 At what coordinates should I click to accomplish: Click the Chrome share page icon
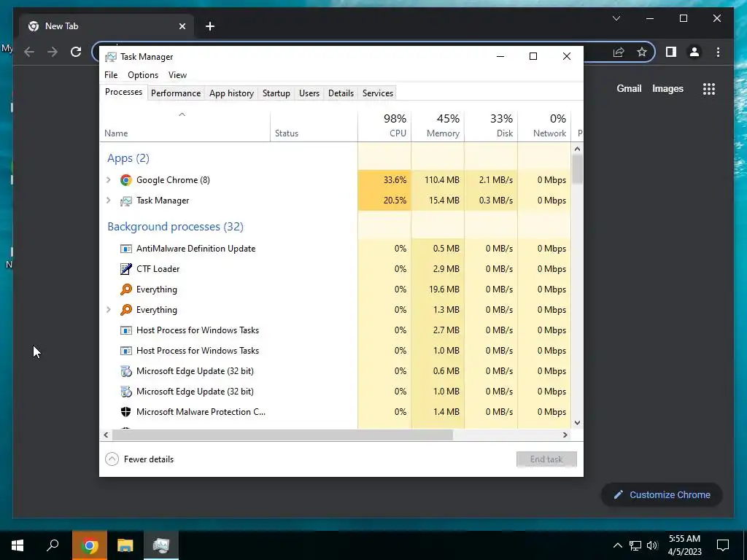tap(619, 52)
